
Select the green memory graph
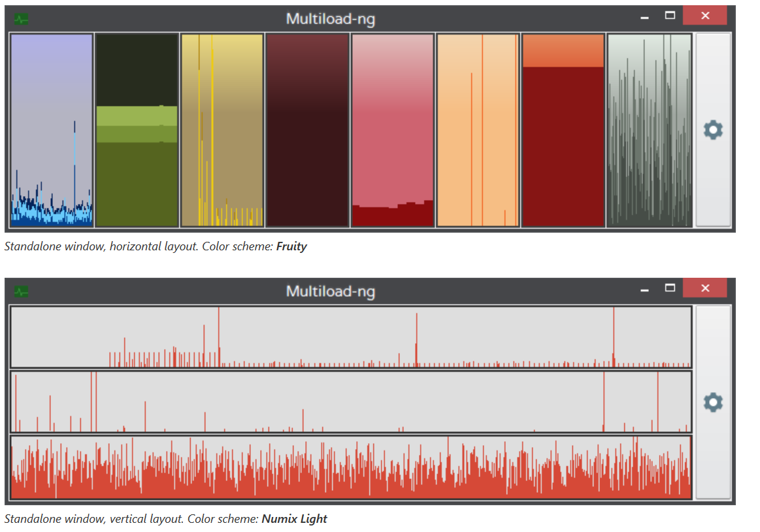[x=137, y=130]
